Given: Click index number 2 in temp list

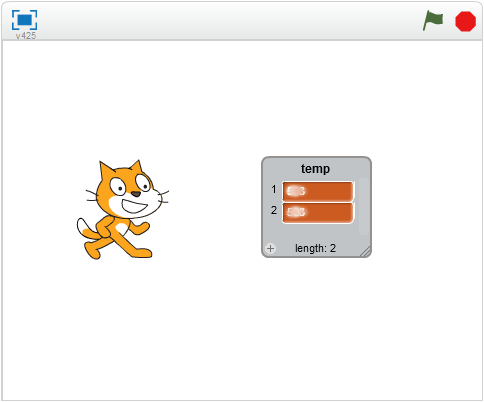Looking at the screenshot, I should coord(274,210).
